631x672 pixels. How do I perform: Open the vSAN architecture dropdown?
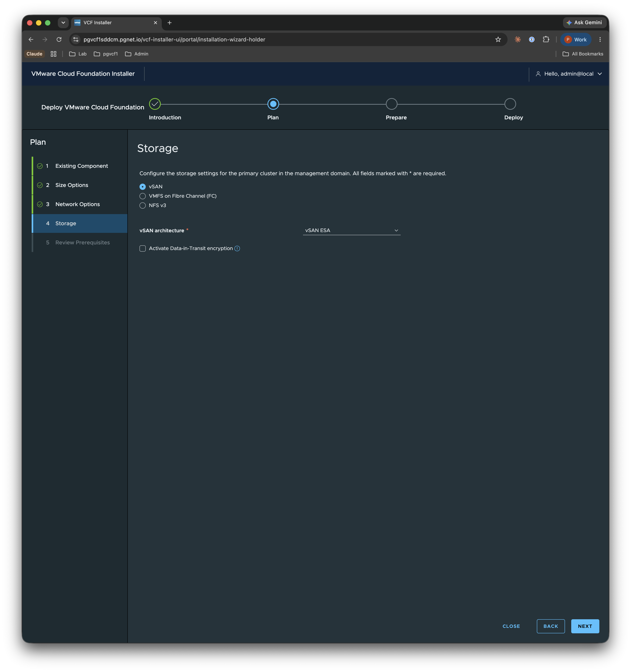[x=351, y=231]
